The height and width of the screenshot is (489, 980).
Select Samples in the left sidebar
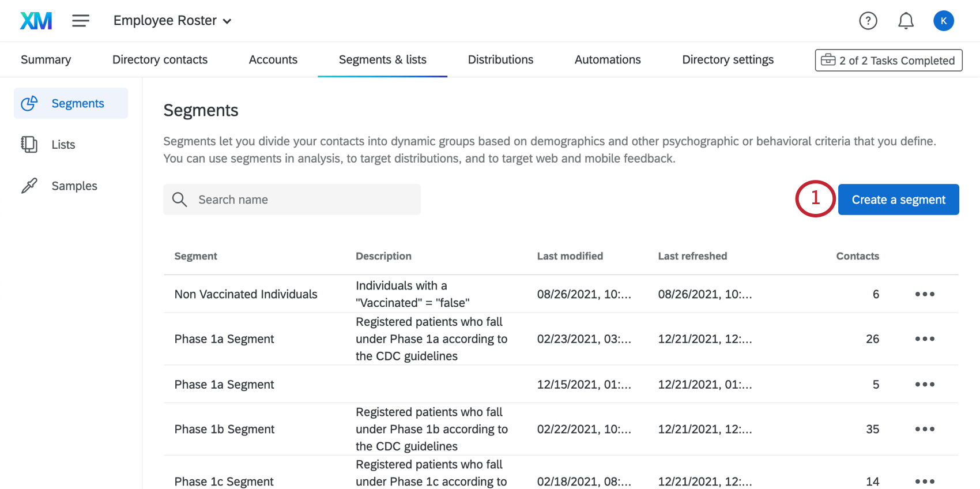click(x=74, y=186)
